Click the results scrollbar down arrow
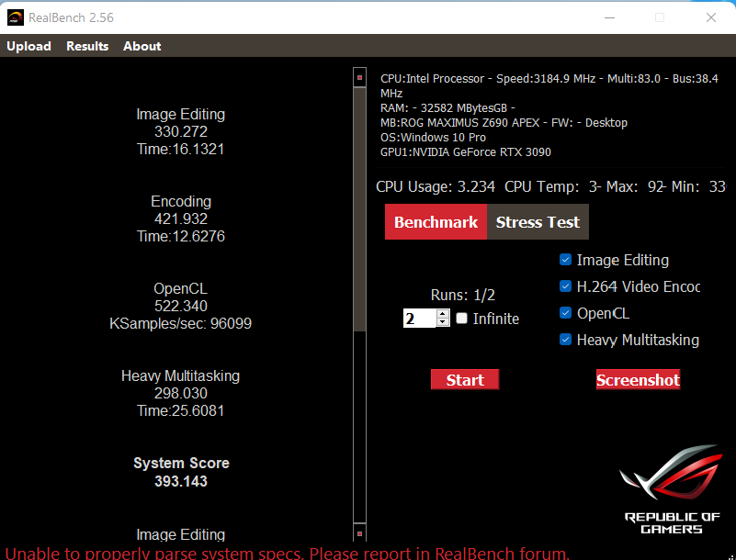The image size is (736, 560). [x=359, y=533]
